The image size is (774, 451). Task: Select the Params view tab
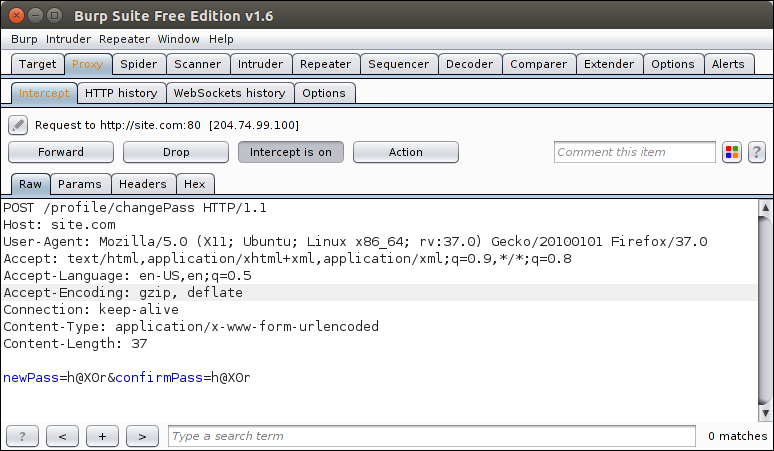80,184
